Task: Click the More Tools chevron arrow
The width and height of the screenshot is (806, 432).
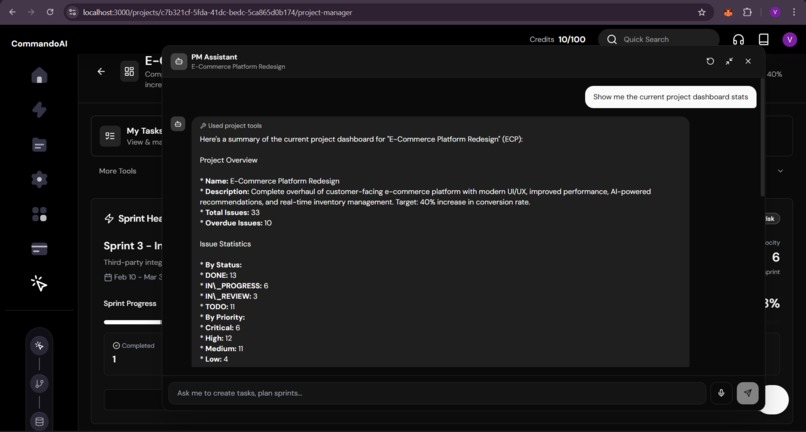Action: [780, 171]
